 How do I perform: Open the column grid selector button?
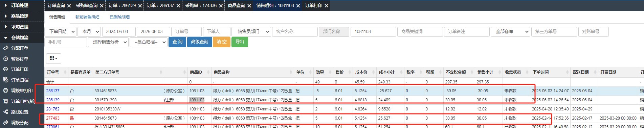[x=53, y=58]
